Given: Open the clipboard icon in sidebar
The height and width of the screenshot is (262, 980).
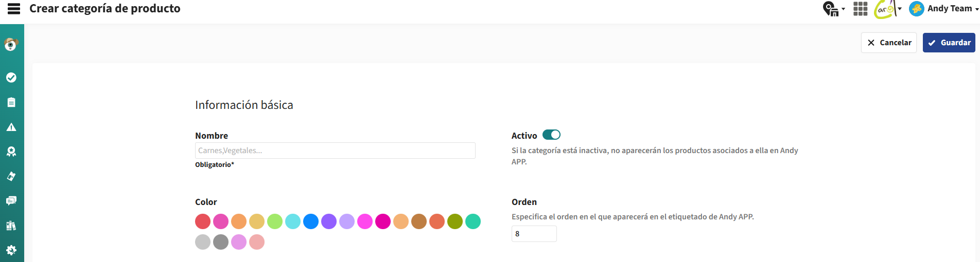Looking at the screenshot, I should [11, 102].
